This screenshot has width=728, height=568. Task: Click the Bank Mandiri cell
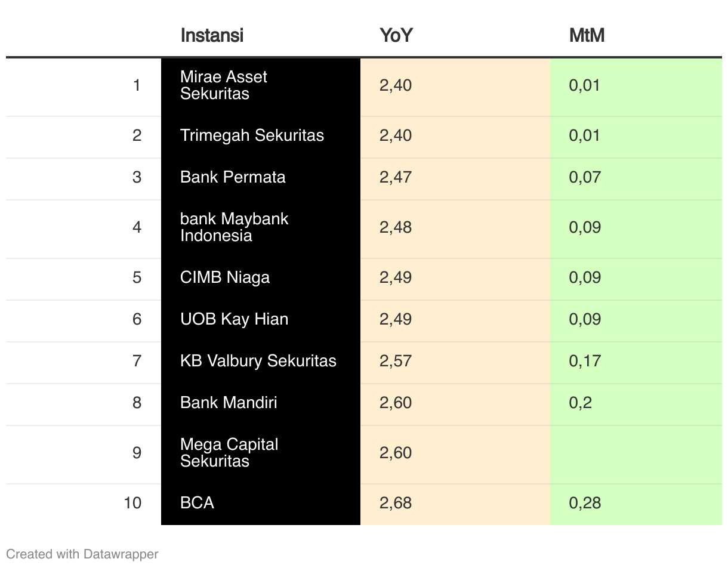(x=261, y=403)
